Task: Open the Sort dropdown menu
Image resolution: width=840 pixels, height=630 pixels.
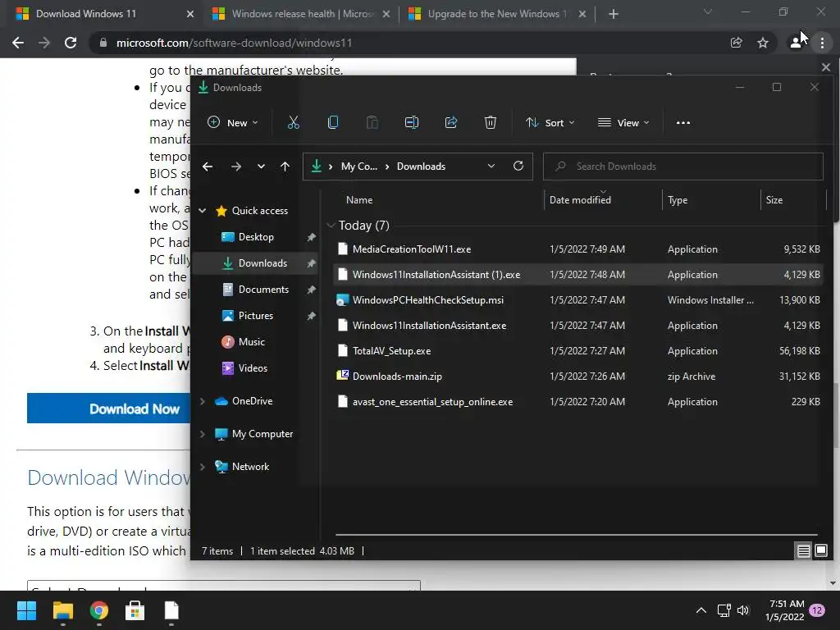Action: 550,123
